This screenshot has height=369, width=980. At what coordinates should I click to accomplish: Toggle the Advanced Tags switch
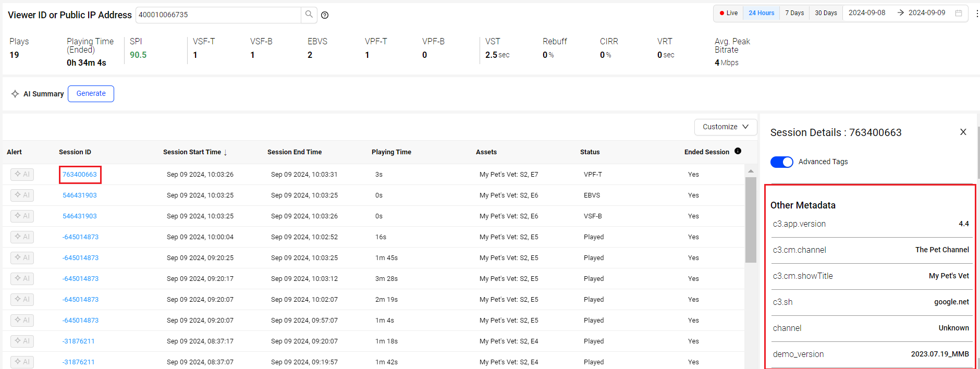click(x=781, y=162)
